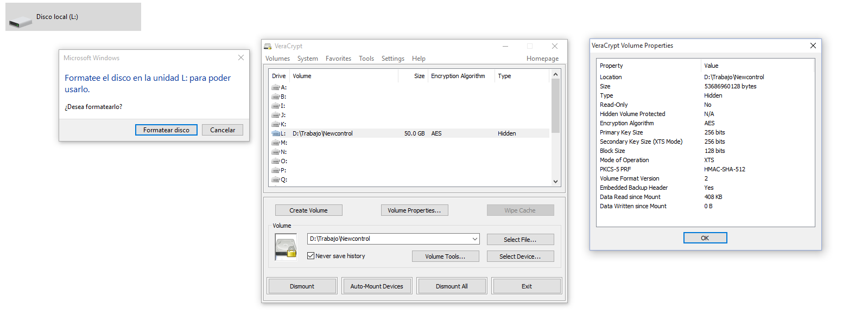Click Data Read since Mount row
Viewport: 868px width, 334px height.
point(705,197)
